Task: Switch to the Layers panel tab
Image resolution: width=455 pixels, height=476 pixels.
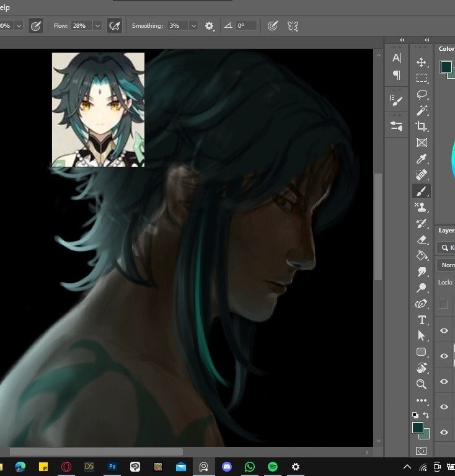Action: 446,231
